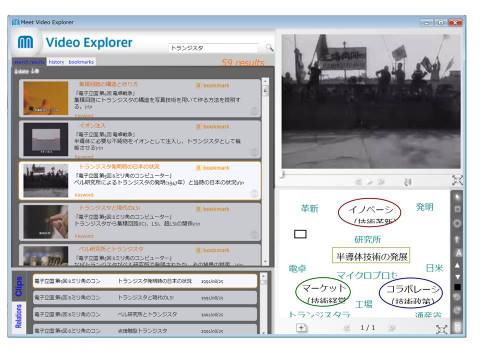Expand the video player to fullscreen
The width and height of the screenshot is (480, 360).
(457, 180)
